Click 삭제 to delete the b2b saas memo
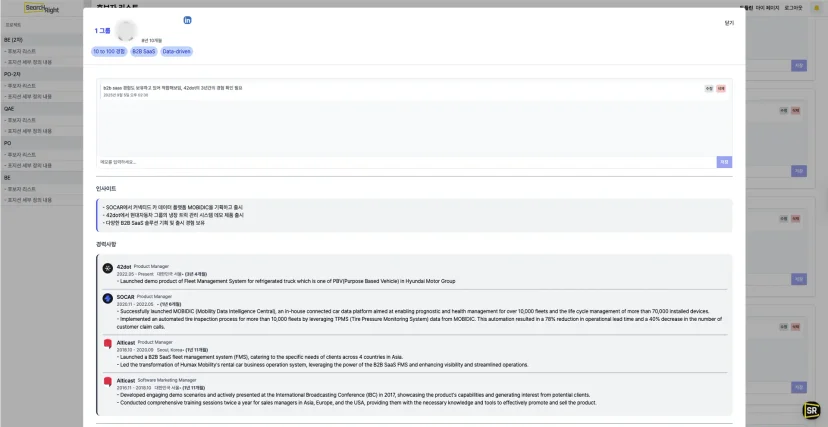Screen dimensions: 828x427 [721, 89]
